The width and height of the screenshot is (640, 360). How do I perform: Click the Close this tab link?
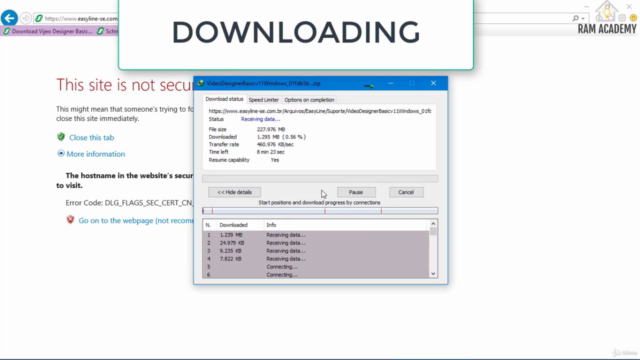[x=91, y=138]
